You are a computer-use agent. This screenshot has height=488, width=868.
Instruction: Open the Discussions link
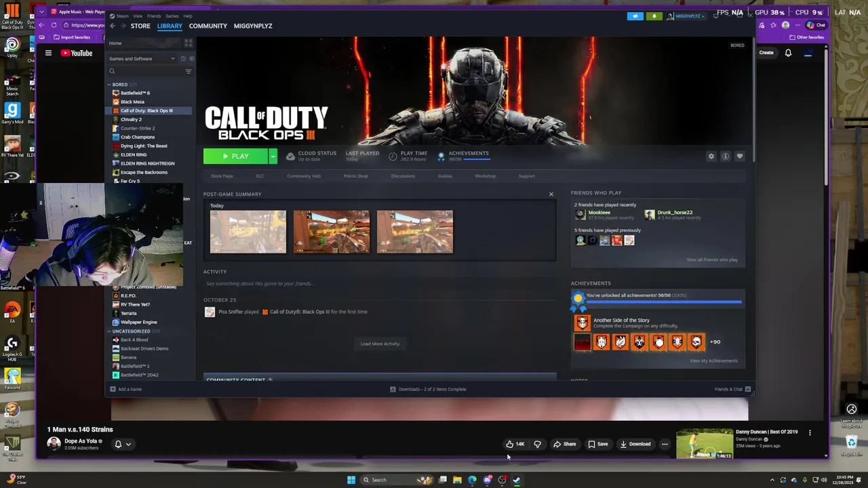pos(403,176)
